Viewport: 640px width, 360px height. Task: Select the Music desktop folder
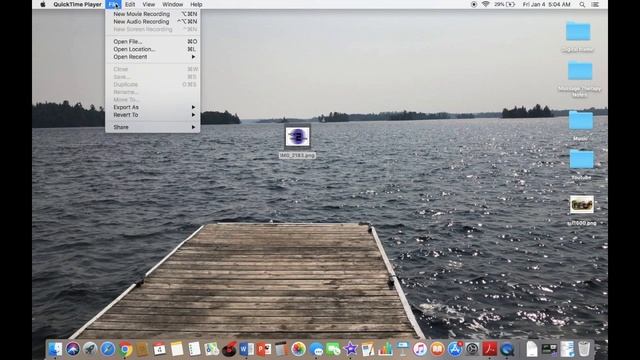pos(581,120)
